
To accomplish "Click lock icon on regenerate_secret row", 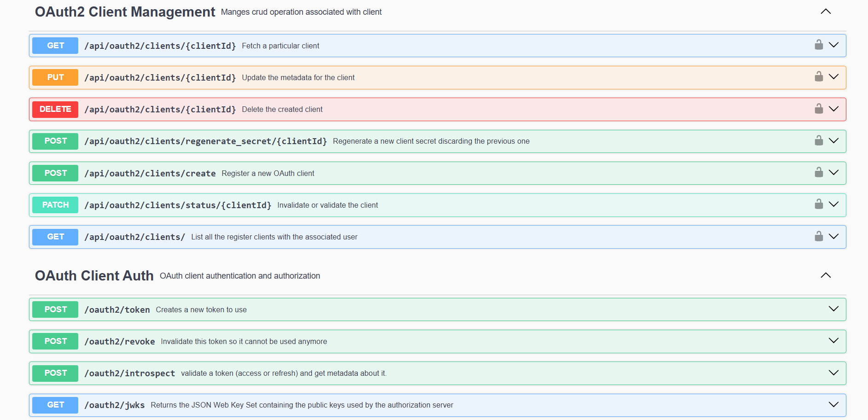I will (818, 140).
